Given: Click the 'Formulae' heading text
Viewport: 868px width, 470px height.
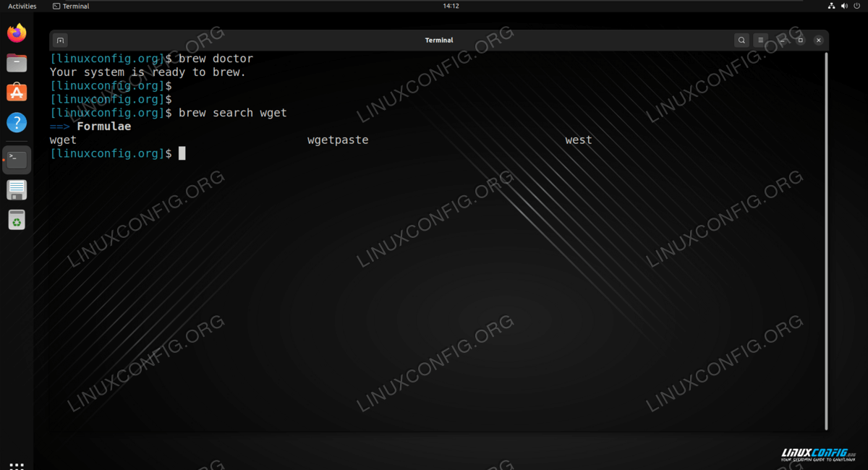Looking at the screenshot, I should coord(104,127).
